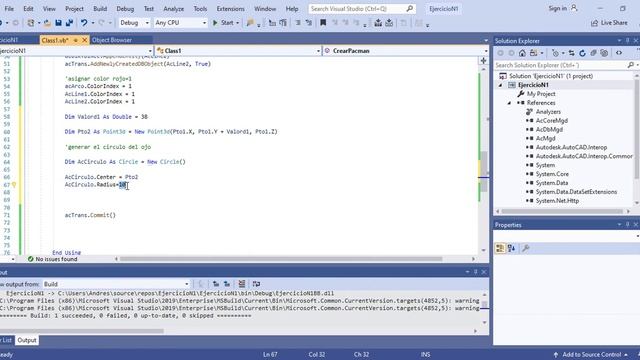The image size is (640, 360).
Task: Switch to the Object Browser tab
Action: 112,40
